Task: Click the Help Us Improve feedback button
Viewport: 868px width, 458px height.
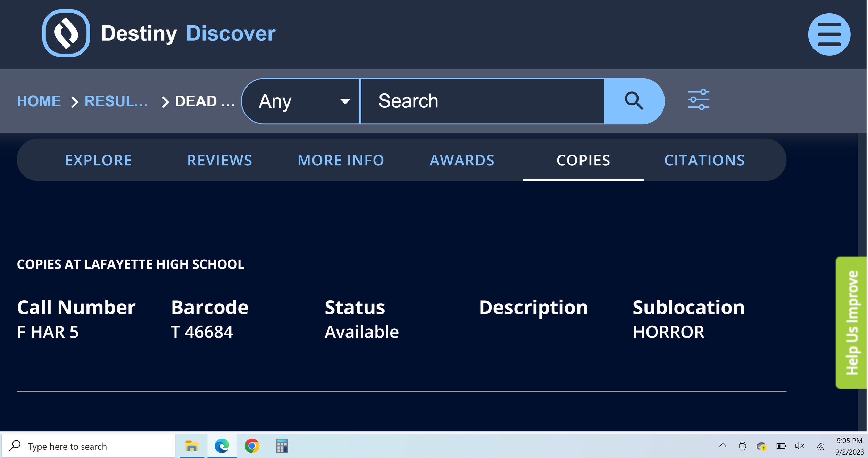Action: (851, 322)
